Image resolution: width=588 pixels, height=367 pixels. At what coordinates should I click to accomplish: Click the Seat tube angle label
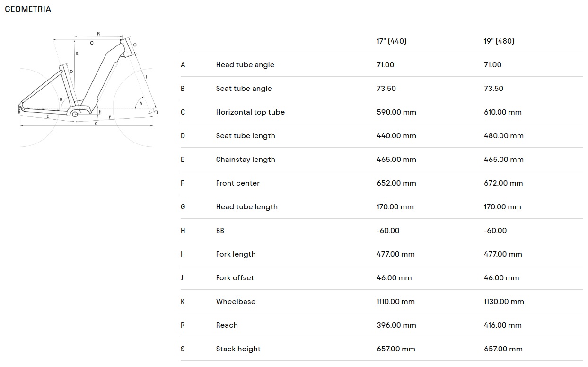tap(244, 89)
